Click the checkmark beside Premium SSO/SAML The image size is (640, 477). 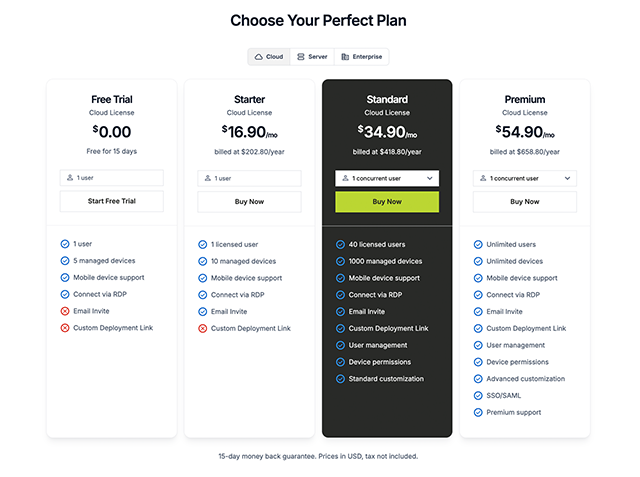(479, 395)
